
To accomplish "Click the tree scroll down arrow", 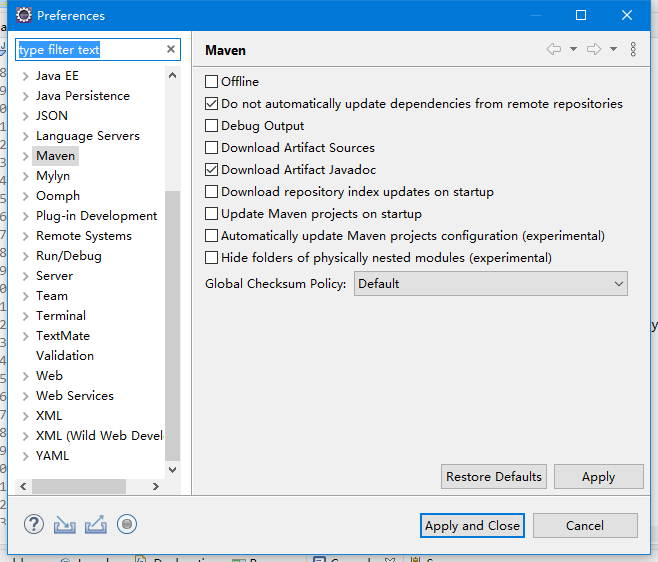I will coord(172,470).
